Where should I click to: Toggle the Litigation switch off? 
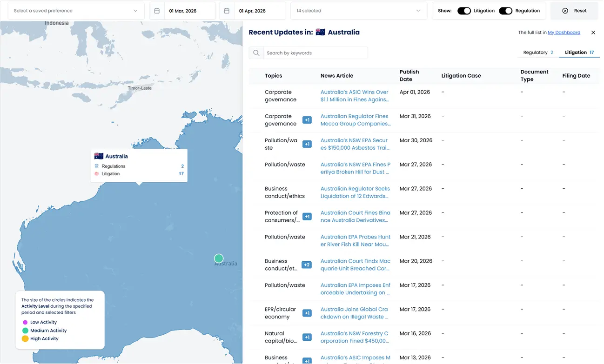tap(464, 11)
